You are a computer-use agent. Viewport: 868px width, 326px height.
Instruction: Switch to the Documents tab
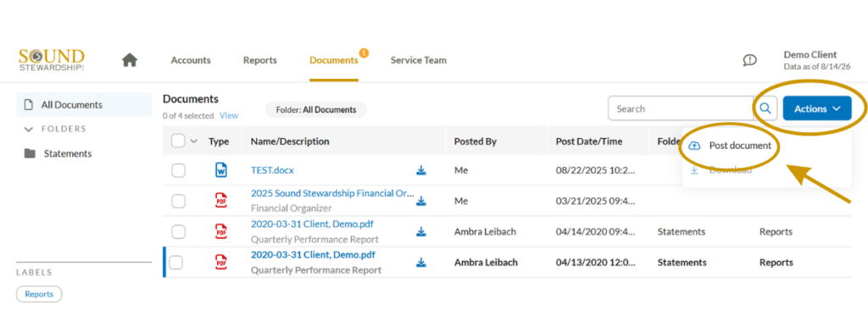click(334, 60)
